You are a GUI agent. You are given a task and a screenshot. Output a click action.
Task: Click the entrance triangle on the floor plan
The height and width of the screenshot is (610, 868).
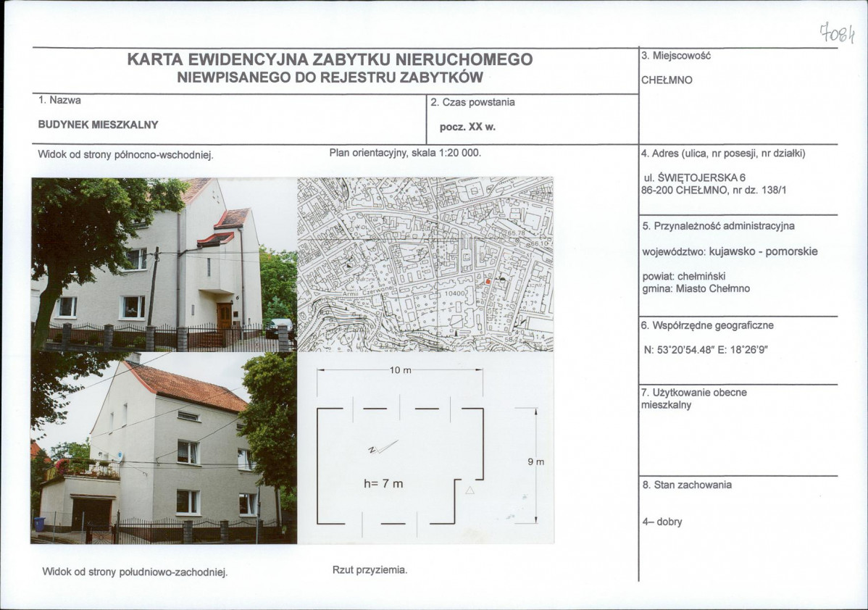point(470,490)
